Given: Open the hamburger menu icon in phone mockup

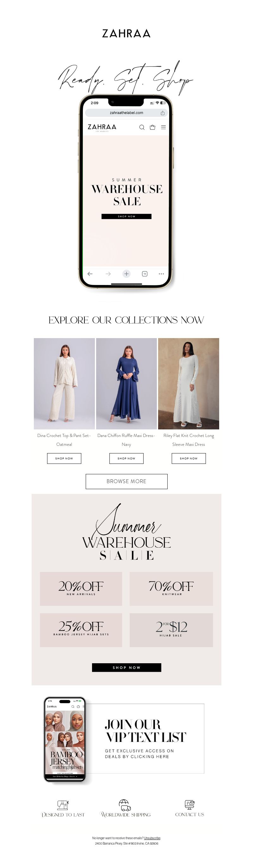Looking at the screenshot, I should coord(163,127).
